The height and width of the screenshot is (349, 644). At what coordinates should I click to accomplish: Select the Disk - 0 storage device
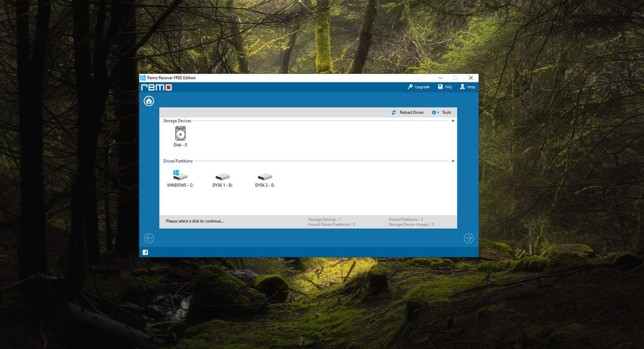[180, 137]
